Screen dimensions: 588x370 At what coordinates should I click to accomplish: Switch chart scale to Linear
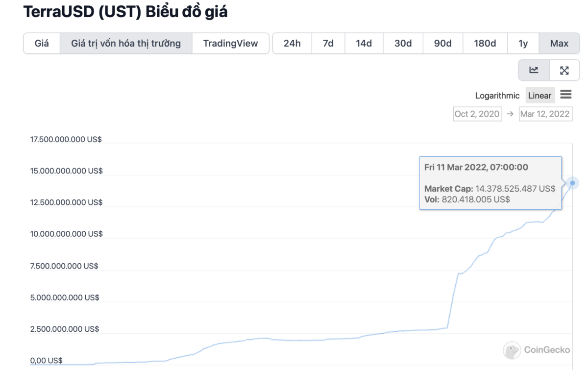pyautogui.click(x=539, y=96)
